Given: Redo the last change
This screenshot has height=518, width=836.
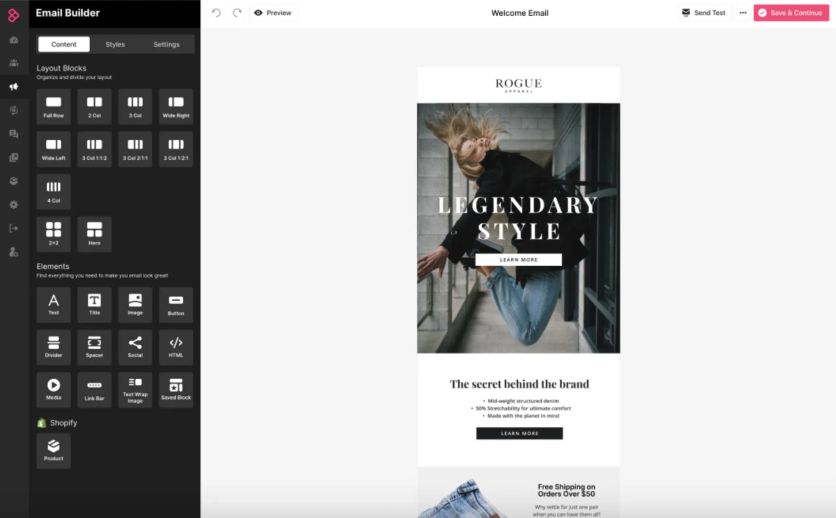Looking at the screenshot, I should (x=237, y=13).
